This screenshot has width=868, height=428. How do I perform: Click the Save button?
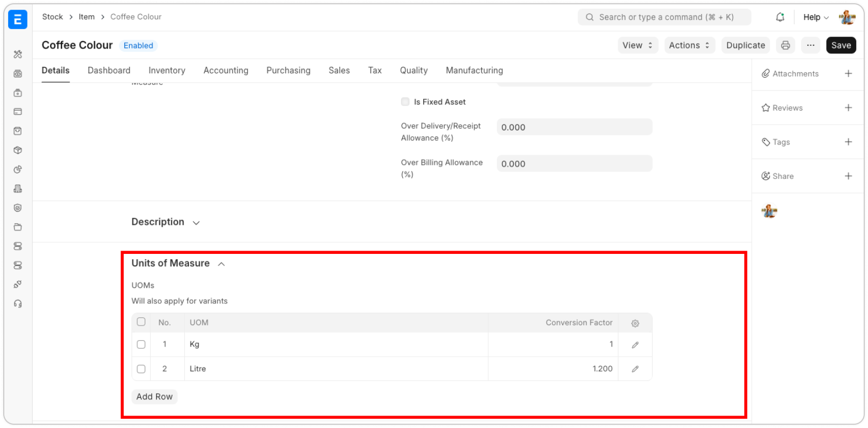841,45
